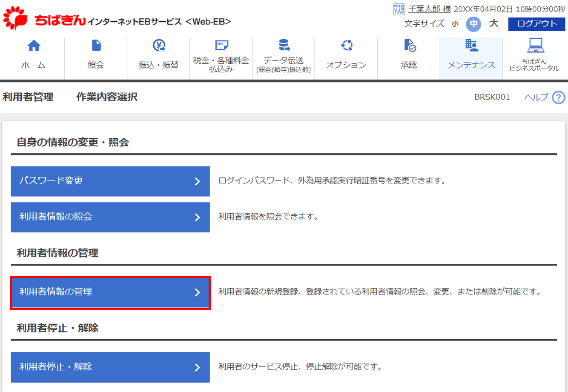Switch to the メンテナンス tab

pos(471,58)
